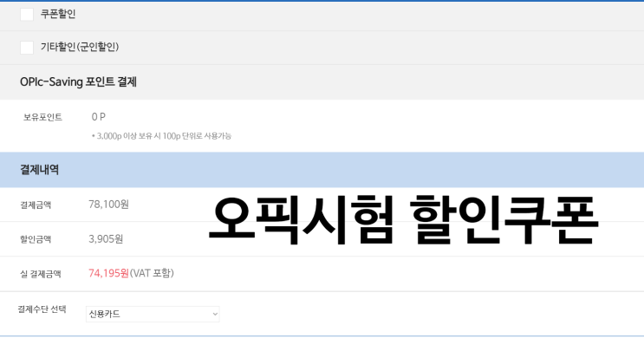Screen dimensions: 644x345
Task: Click the OPIc-Saving 포인트 결제 heading
Action: [78, 81]
